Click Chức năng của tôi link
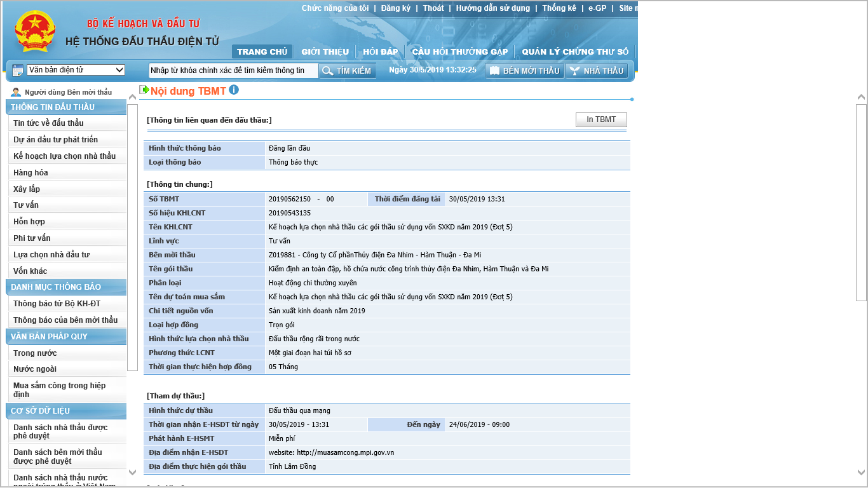This screenshot has height=488, width=868. pos(335,8)
